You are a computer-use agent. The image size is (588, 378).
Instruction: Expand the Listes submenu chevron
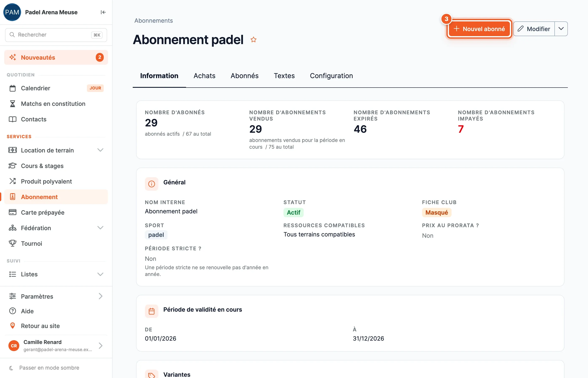(x=100, y=274)
